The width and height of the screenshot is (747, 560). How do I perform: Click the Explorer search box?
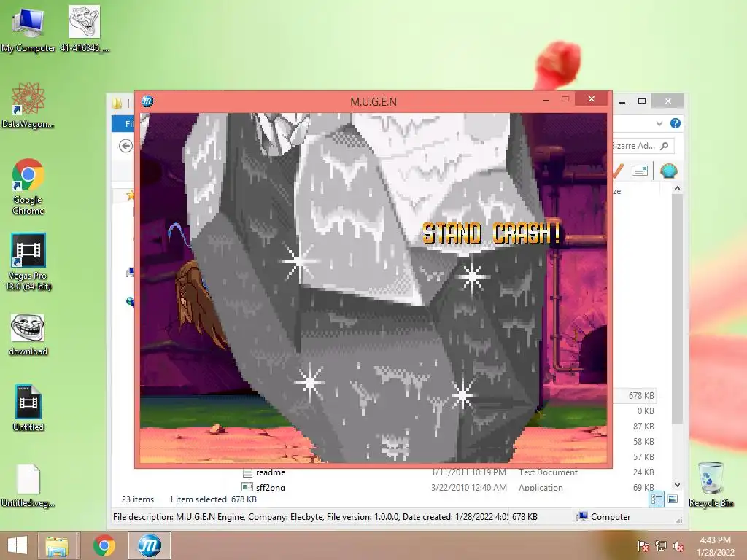point(642,146)
